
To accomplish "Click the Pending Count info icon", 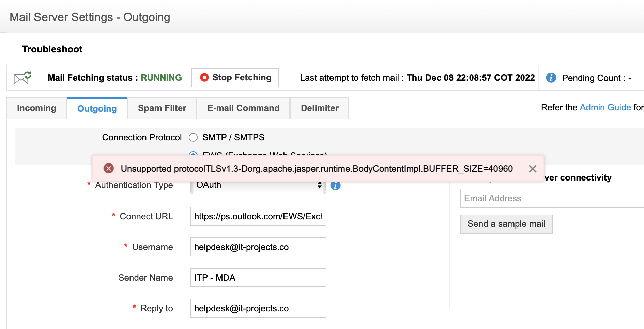I will pos(551,78).
